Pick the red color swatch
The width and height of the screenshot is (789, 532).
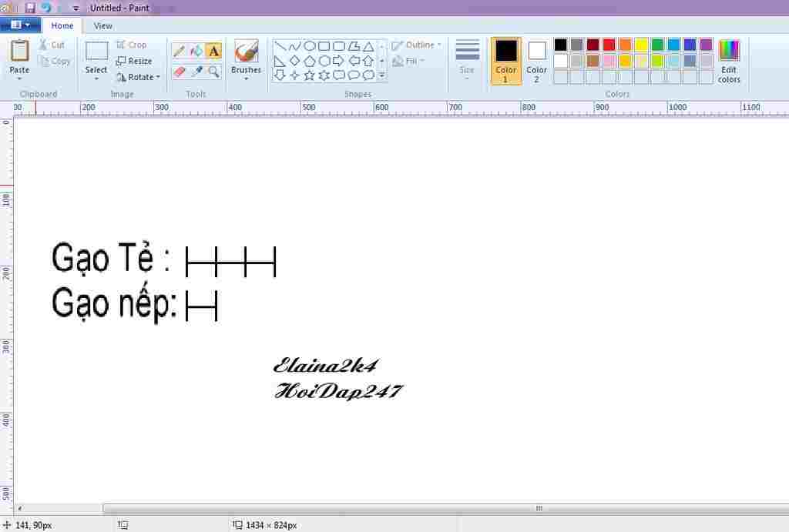609,45
